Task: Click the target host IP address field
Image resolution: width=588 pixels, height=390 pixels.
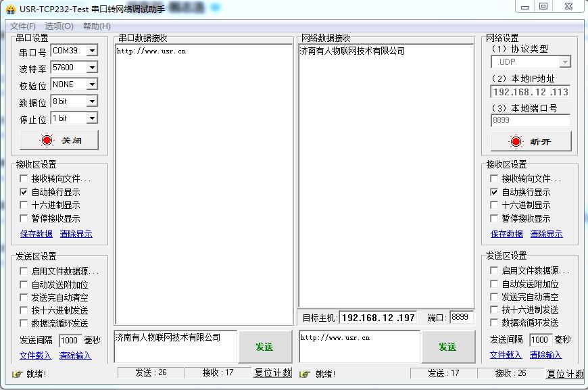Action: (378, 318)
